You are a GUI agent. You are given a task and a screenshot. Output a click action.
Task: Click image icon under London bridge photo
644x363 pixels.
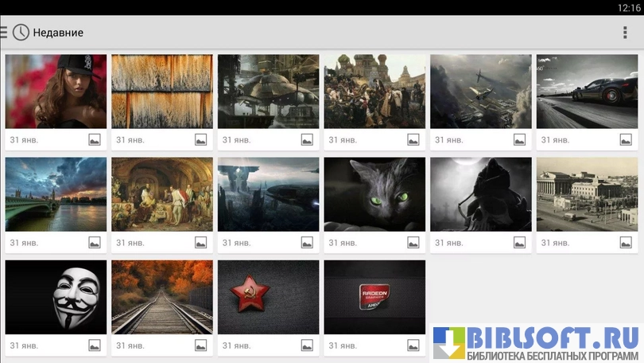click(x=95, y=243)
